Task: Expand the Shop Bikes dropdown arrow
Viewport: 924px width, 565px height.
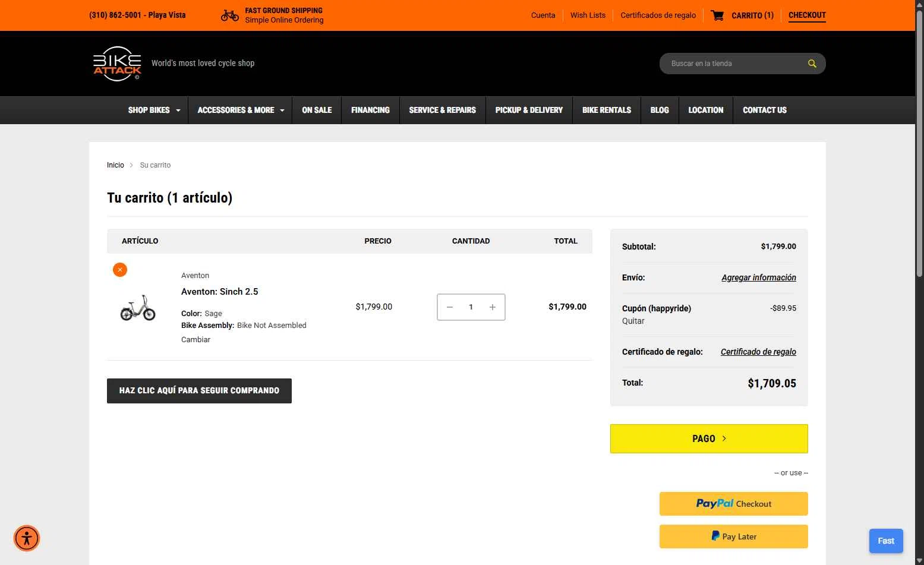Action: coord(178,111)
